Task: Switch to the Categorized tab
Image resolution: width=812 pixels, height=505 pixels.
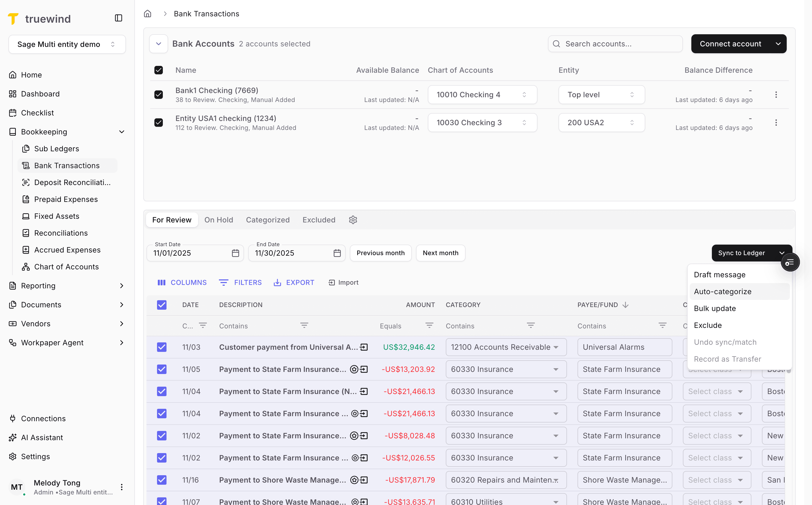Action: click(x=268, y=220)
